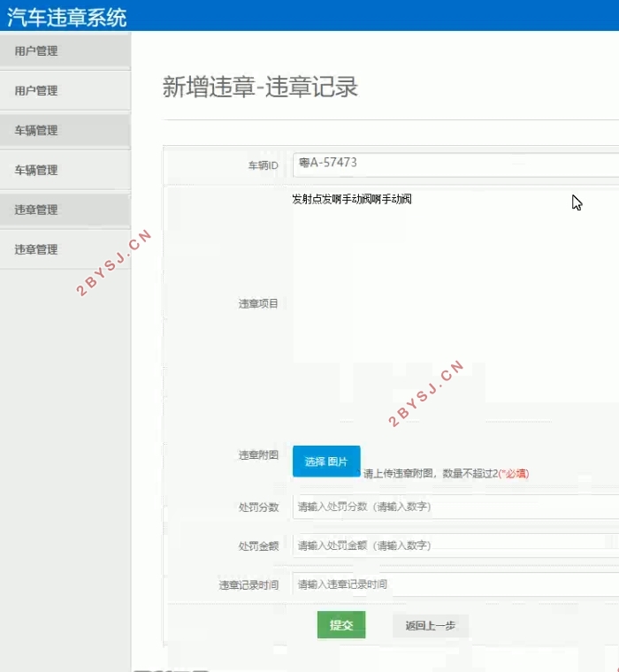Click the 车辆ID field label

tap(264, 165)
